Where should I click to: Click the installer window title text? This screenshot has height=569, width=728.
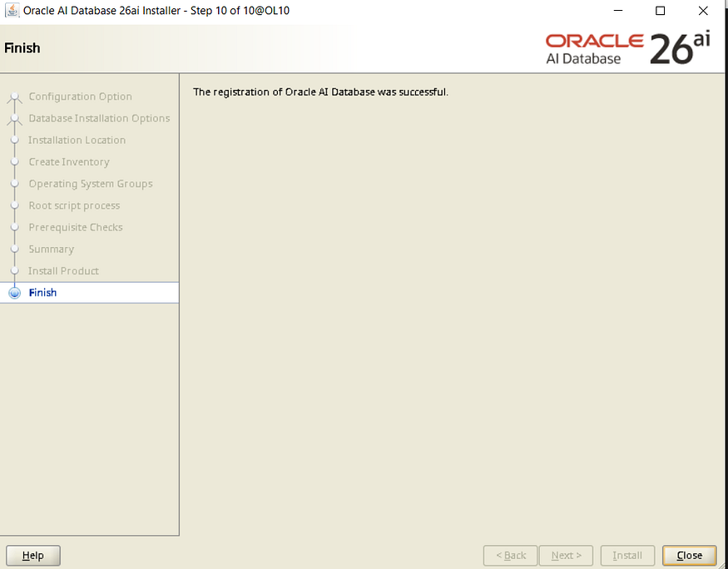156,10
